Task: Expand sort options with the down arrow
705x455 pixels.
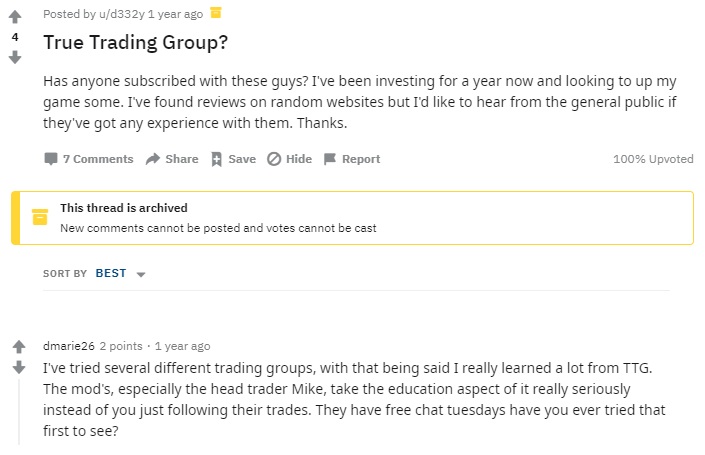Action: point(141,274)
